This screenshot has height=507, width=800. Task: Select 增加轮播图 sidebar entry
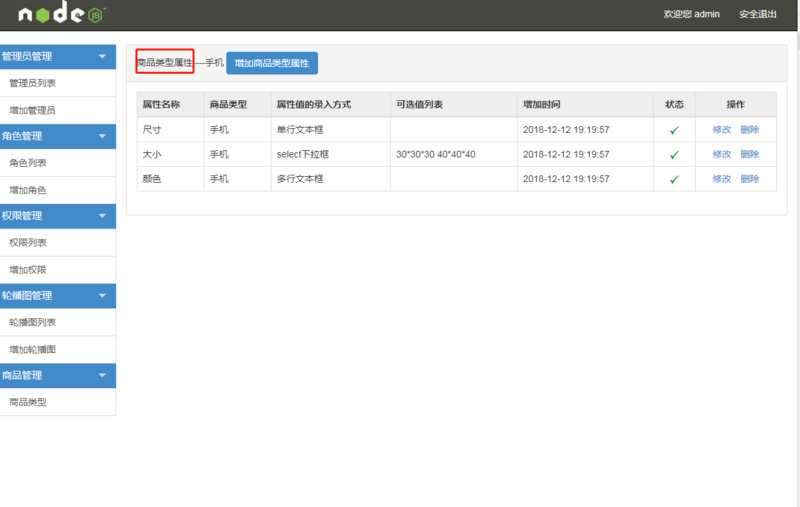click(x=58, y=349)
